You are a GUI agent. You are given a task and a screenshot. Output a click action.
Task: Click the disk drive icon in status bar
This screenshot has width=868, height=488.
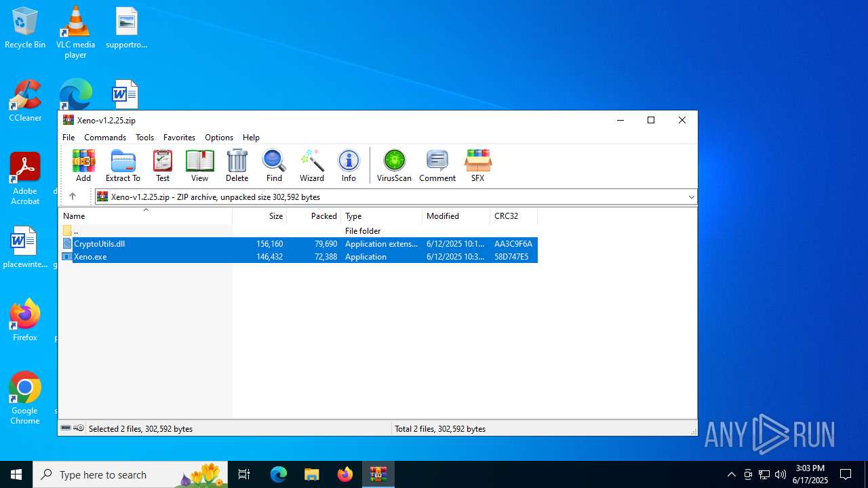pos(66,428)
